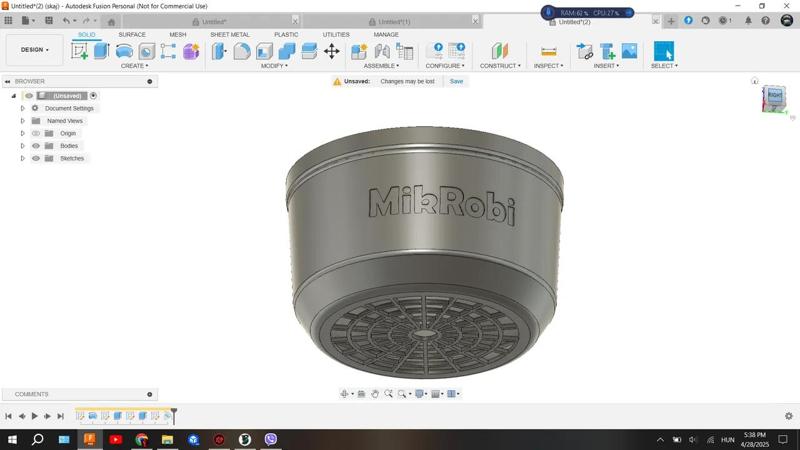This screenshot has width=800, height=450.
Task: Select the Construct offset plane icon
Action: [x=500, y=51]
